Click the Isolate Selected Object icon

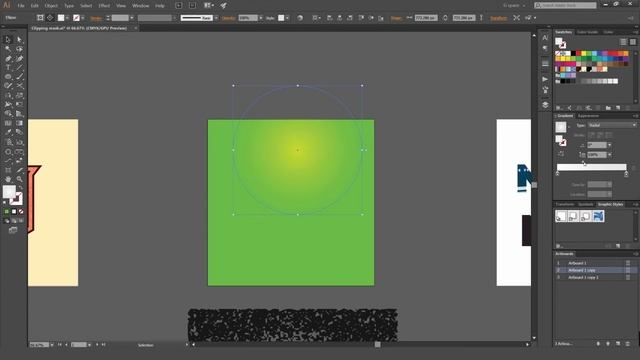(x=517, y=18)
